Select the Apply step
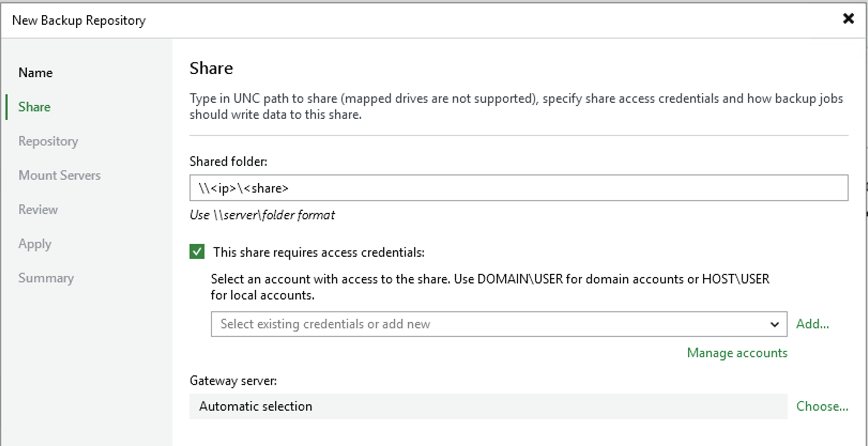 pyautogui.click(x=35, y=244)
